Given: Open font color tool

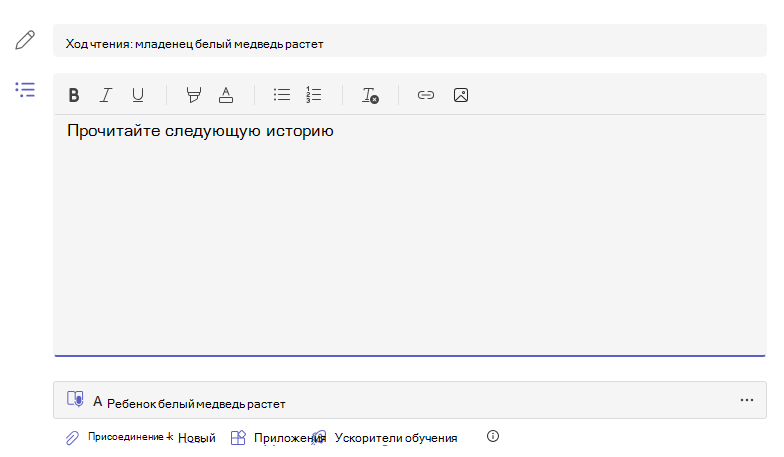Looking at the screenshot, I should 226,95.
